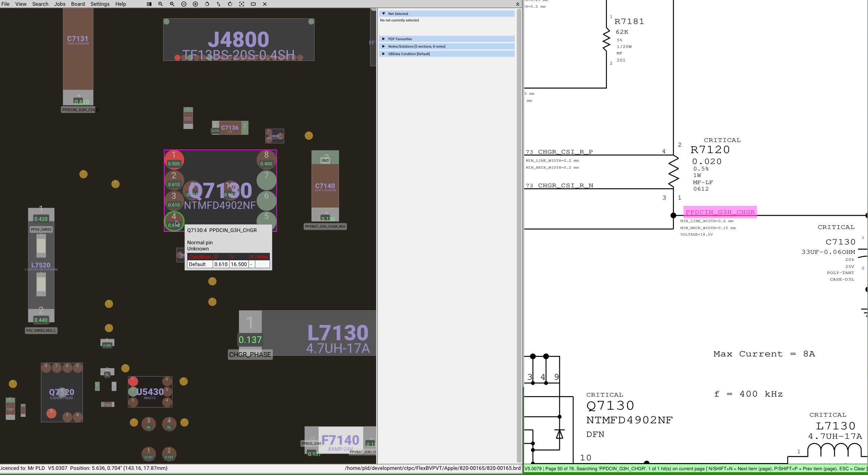Click the magnifier zoom-in icon
This screenshot has height=475, width=868.
[172, 4]
